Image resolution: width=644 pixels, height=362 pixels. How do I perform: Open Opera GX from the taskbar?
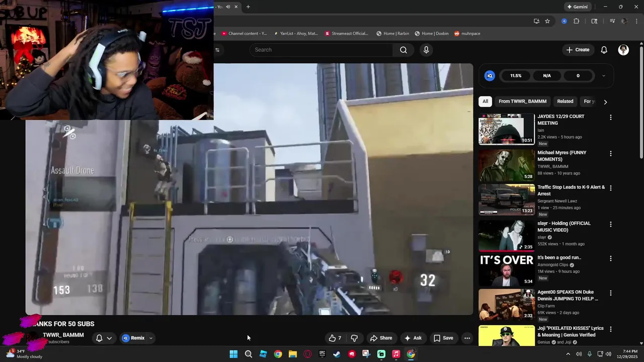click(x=307, y=354)
